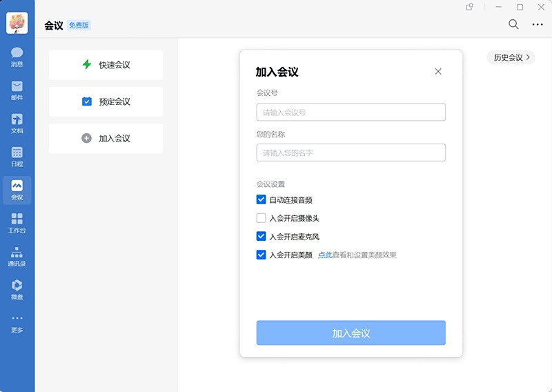Expand 更多 (More) in the sidebar
The height and width of the screenshot is (392, 552).
[17, 322]
